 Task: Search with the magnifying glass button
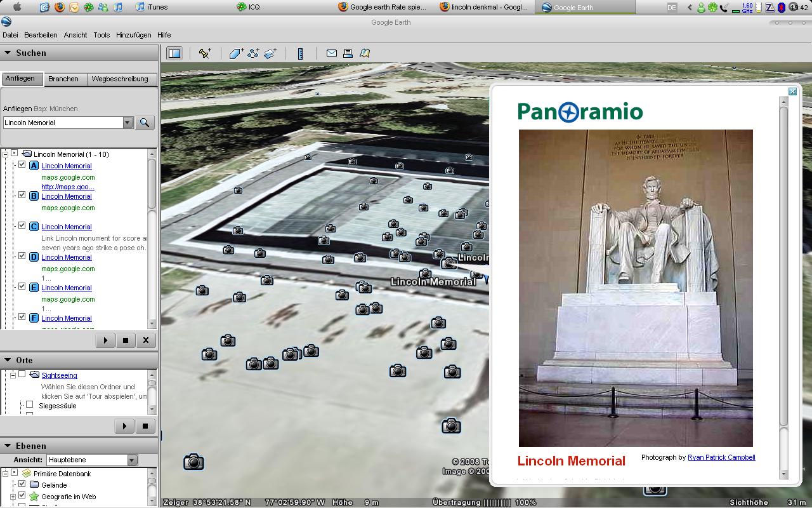(145, 123)
